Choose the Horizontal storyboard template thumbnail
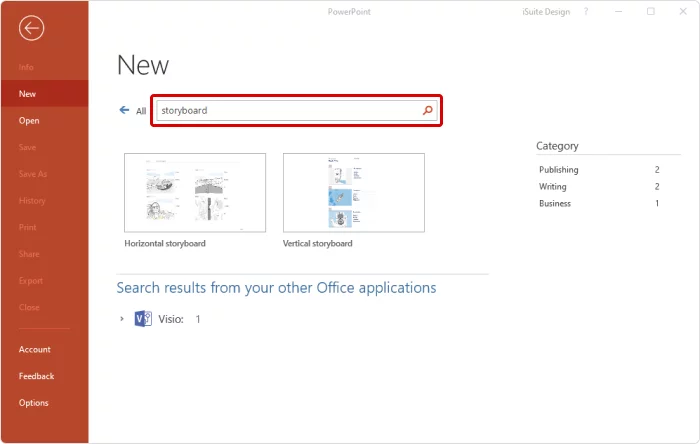The height and width of the screenshot is (444, 700). click(195, 193)
